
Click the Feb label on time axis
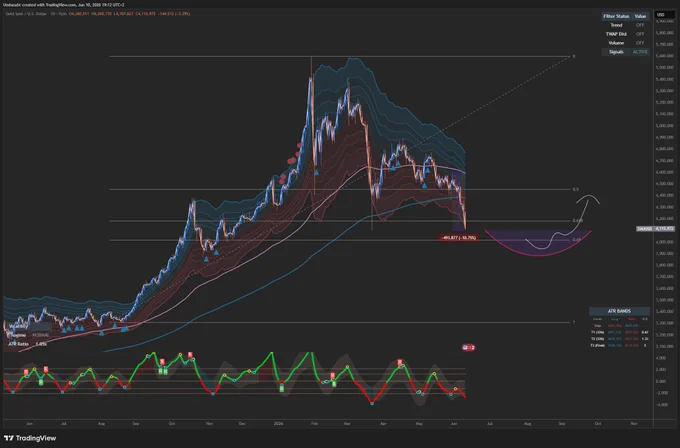(x=315, y=423)
